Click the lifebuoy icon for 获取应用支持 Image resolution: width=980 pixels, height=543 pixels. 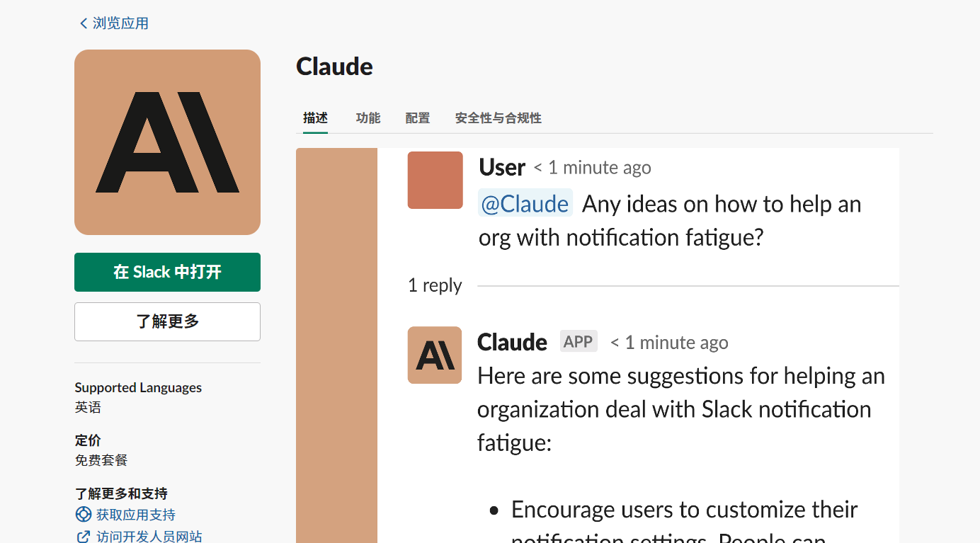[x=84, y=515]
